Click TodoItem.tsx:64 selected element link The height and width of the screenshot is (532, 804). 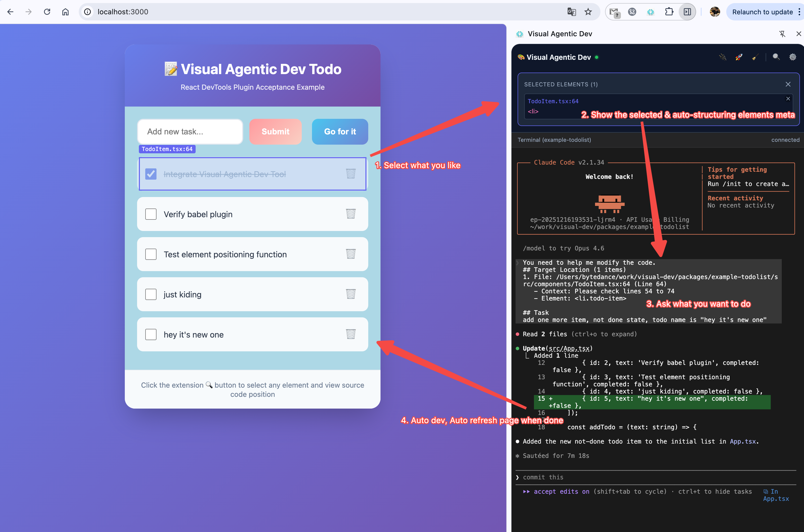point(553,101)
